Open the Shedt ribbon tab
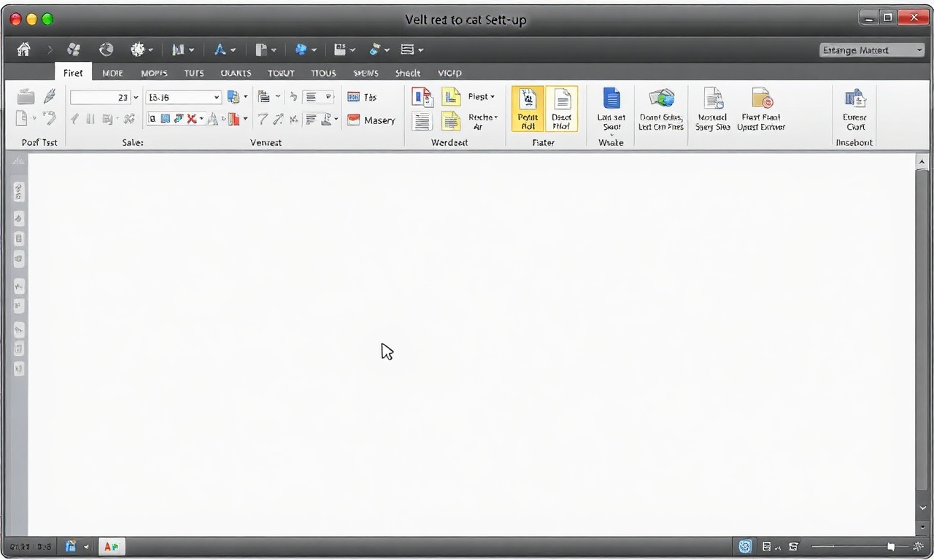Image resolution: width=934 pixels, height=560 pixels. click(407, 73)
